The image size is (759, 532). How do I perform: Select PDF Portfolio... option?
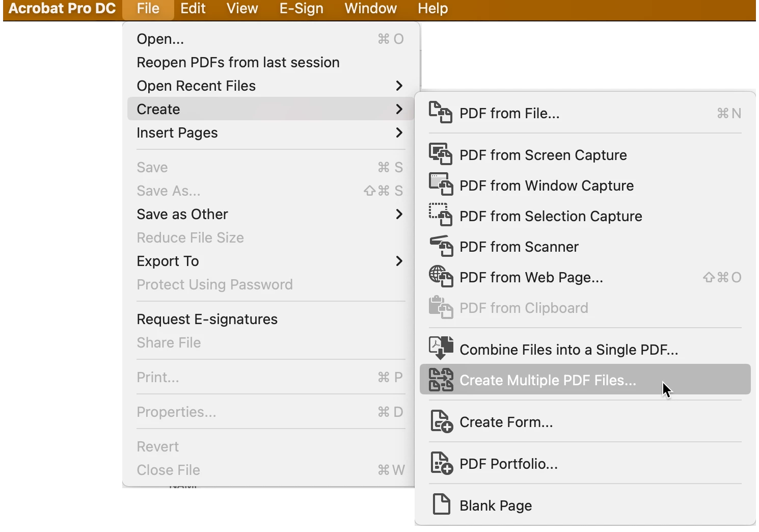click(585, 464)
